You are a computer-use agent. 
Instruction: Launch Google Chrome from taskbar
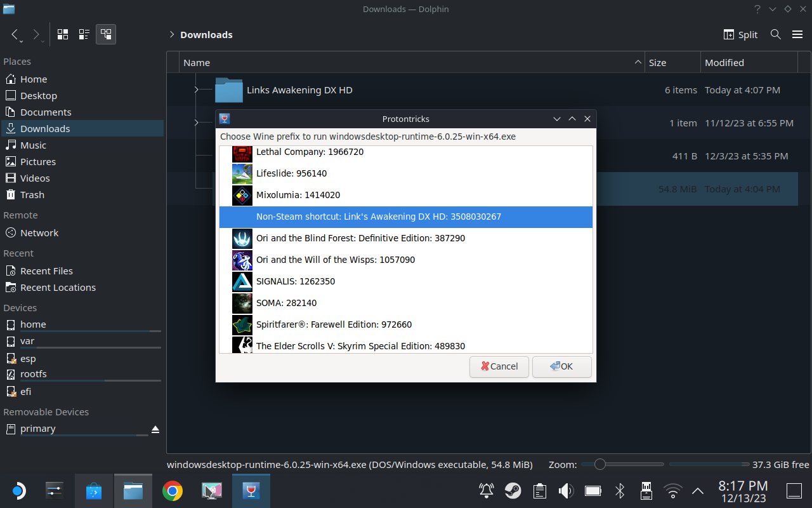pyautogui.click(x=172, y=491)
